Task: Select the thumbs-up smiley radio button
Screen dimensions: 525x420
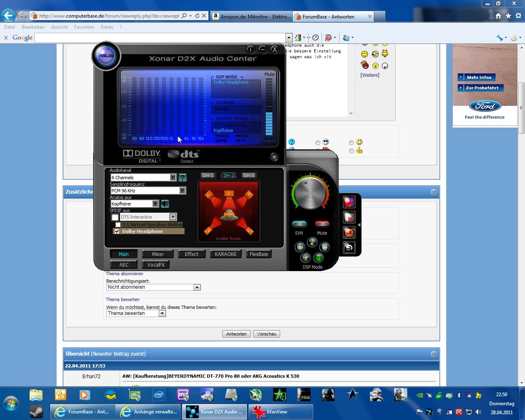Action: point(352,151)
